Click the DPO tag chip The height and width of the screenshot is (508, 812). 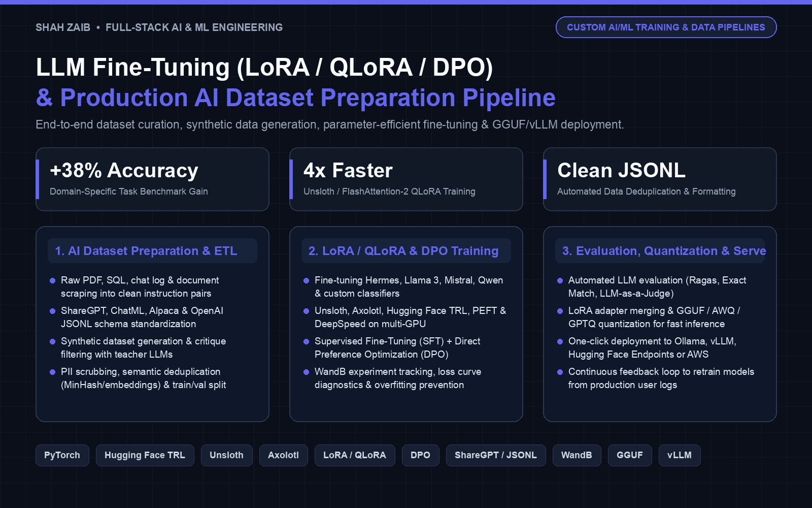[421, 455]
